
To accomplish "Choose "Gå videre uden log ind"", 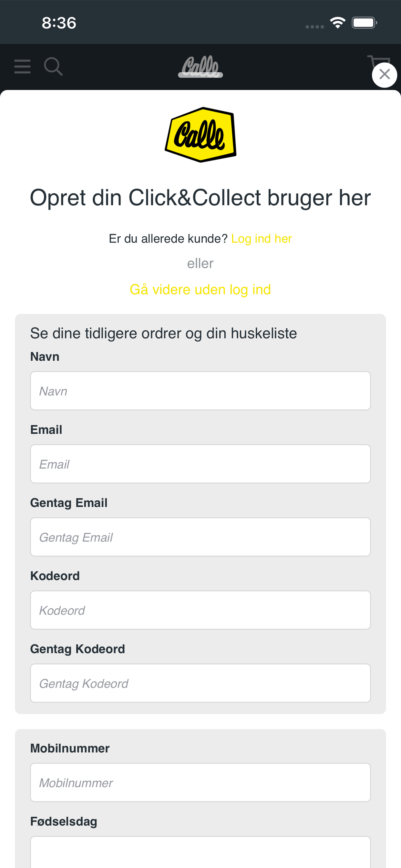I will pos(200,289).
